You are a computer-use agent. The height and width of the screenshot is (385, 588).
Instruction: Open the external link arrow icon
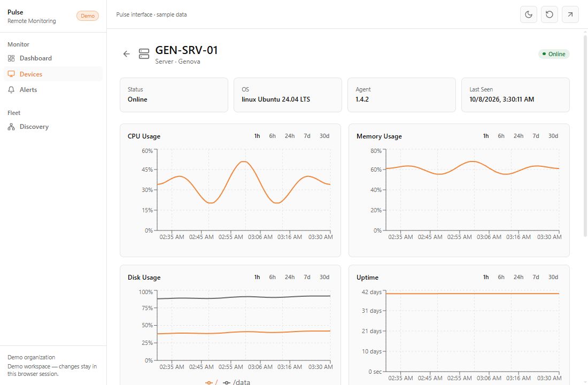point(570,14)
